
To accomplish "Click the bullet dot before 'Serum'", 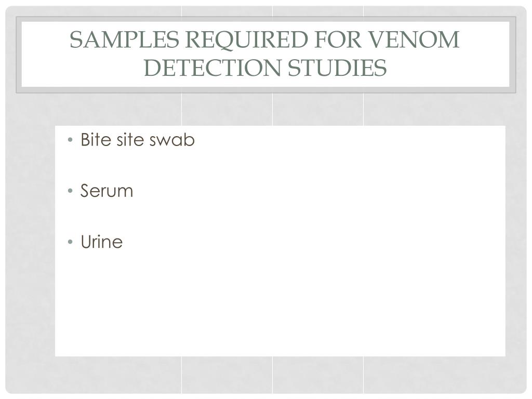I will (70, 191).
